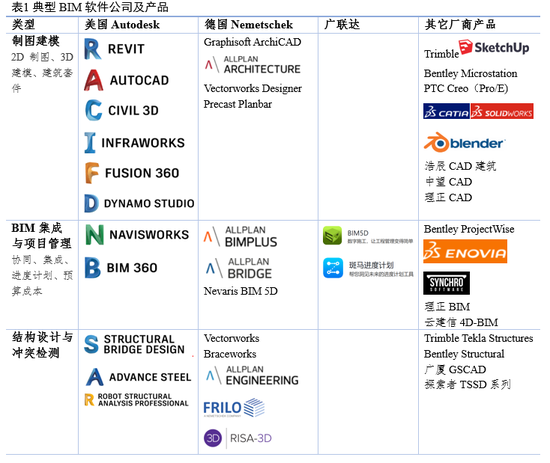The width and height of the screenshot is (550, 463).
Task: Click the black Synchro Software logo
Action: coord(446,283)
